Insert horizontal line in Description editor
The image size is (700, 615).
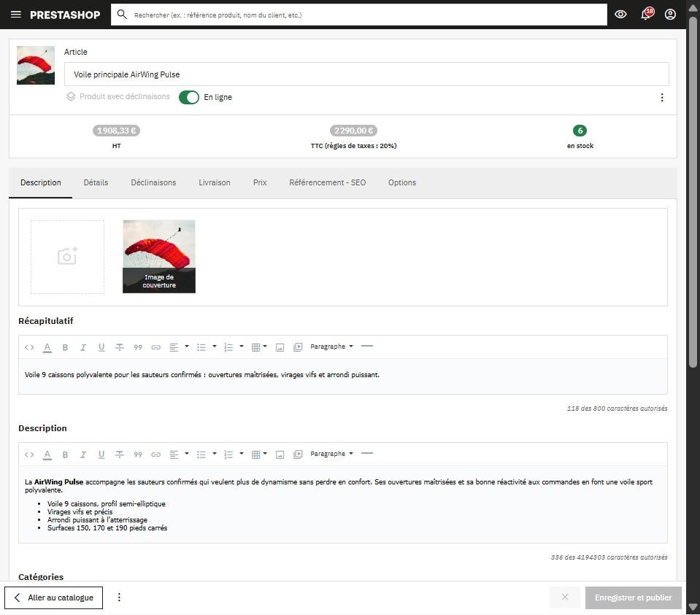click(367, 454)
